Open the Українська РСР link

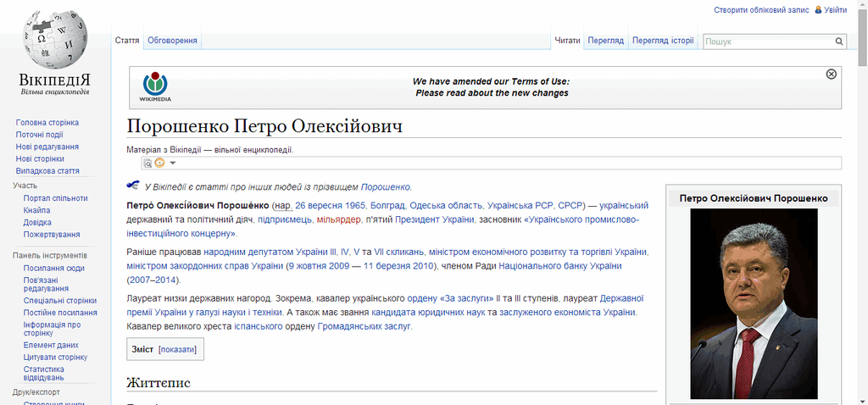point(520,206)
